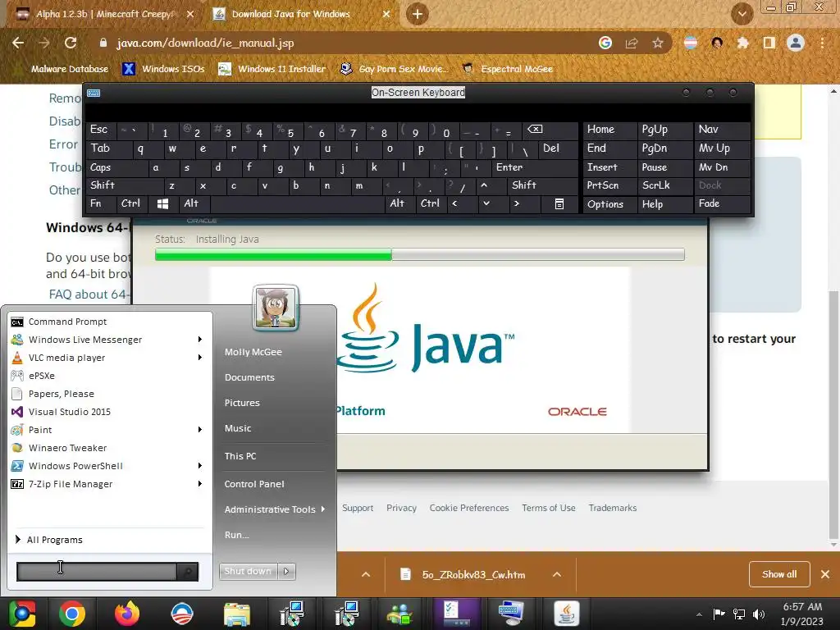Open Chrome side panel icon
Image resolution: width=840 pixels, height=630 pixels.
tap(769, 43)
